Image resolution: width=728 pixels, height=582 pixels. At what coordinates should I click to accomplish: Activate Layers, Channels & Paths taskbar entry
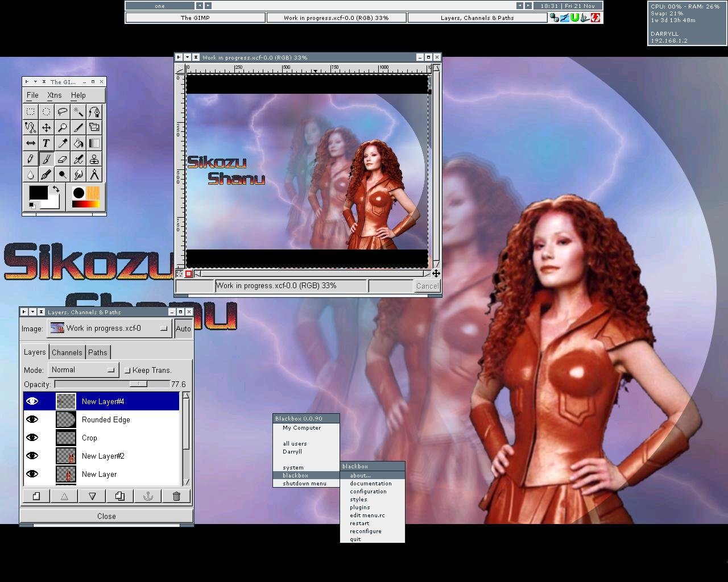pos(477,18)
